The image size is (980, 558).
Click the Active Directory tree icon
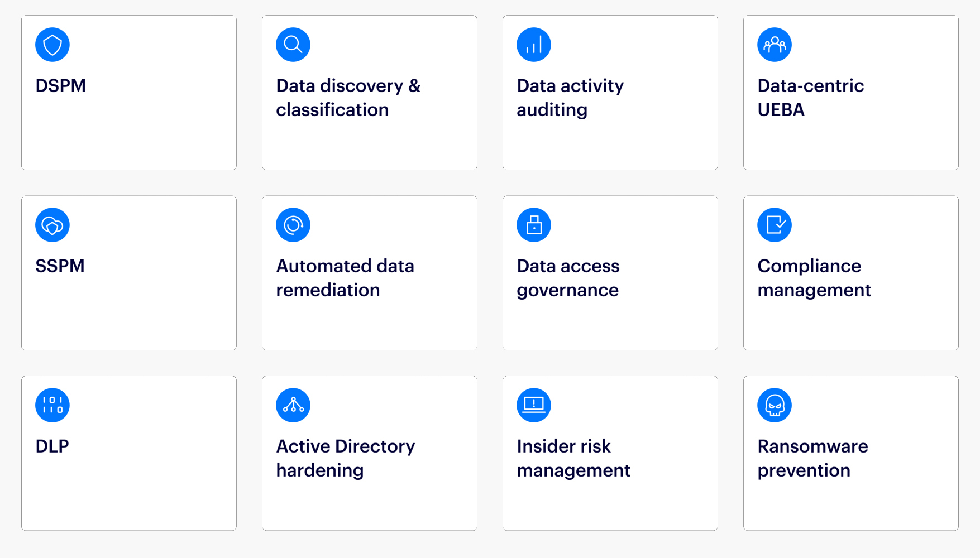click(293, 405)
